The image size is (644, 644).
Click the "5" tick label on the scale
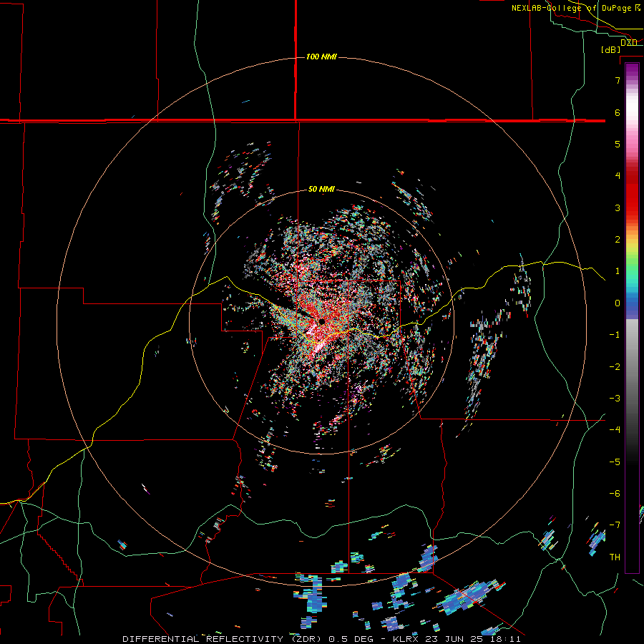tap(618, 144)
